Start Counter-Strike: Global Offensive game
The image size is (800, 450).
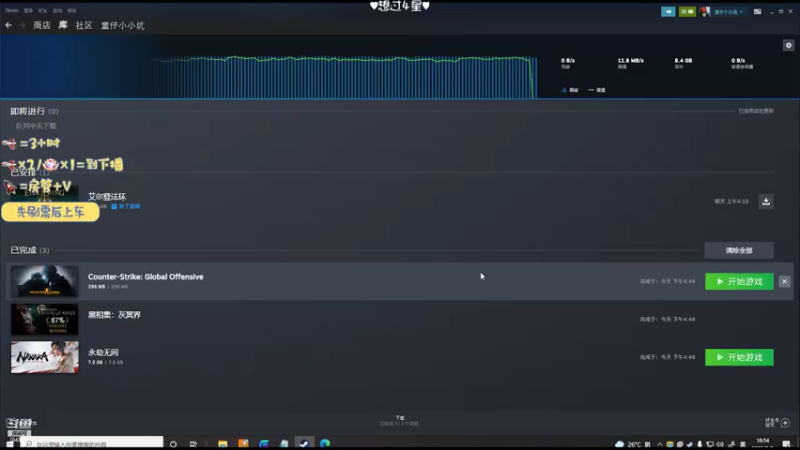(x=739, y=282)
